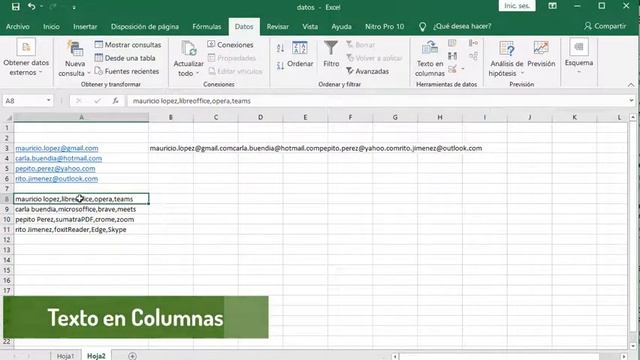Select cell with carla buendia,microsoffice,brave,meets

81,209
